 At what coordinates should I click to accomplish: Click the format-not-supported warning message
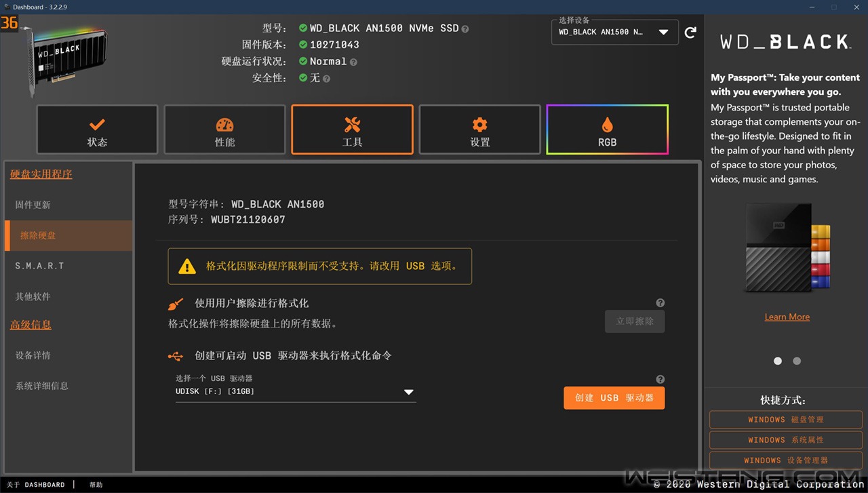pyautogui.click(x=319, y=267)
